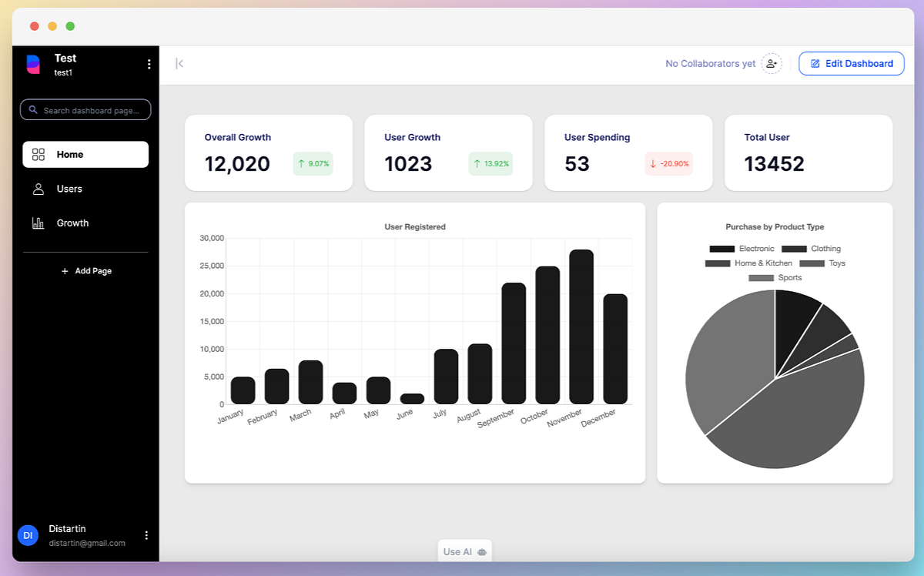Switch to the Users page
The image size is (924, 576).
click(x=70, y=189)
